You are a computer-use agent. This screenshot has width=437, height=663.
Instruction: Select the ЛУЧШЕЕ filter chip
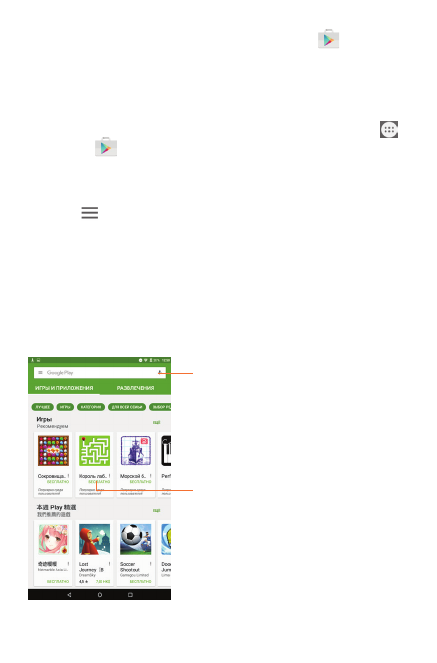coord(43,407)
